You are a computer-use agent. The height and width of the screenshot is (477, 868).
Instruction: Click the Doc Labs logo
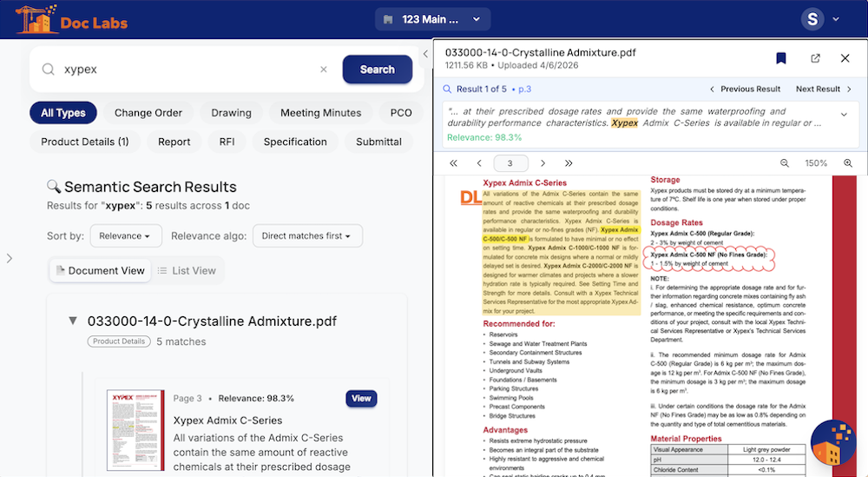[x=71, y=20]
